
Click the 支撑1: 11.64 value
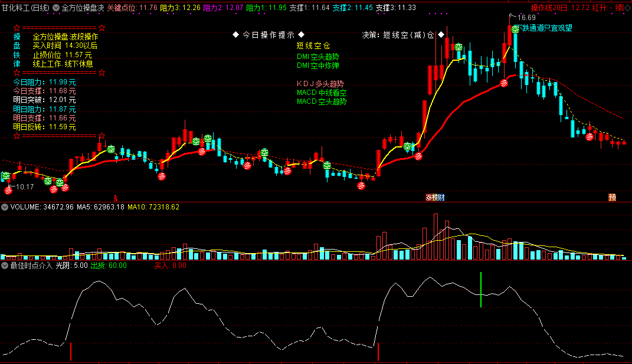pyautogui.click(x=310, y=8)
